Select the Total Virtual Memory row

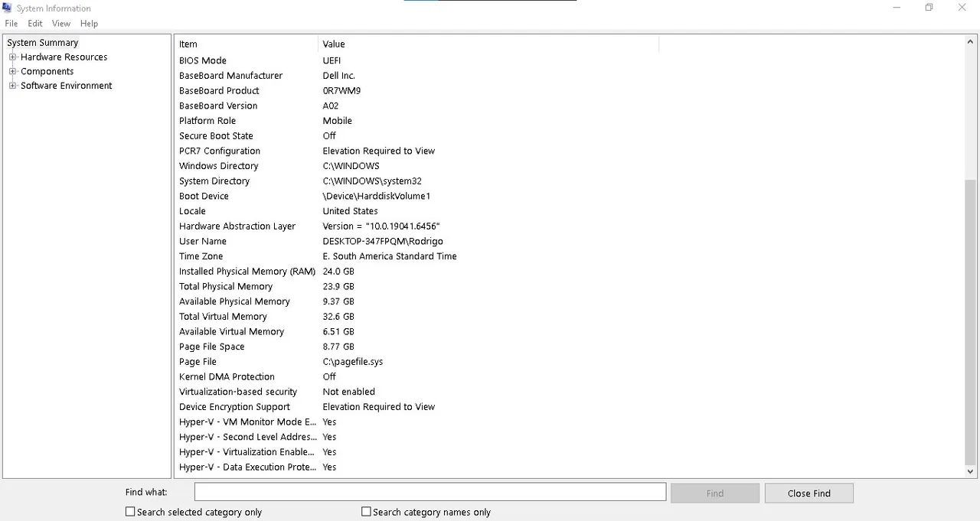tap(569, 317)
